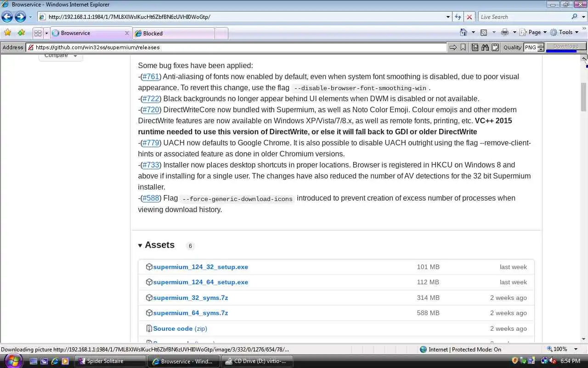Screen dimensions: 588x368
Task: Open issue #733 link
Action: [151, 165]
